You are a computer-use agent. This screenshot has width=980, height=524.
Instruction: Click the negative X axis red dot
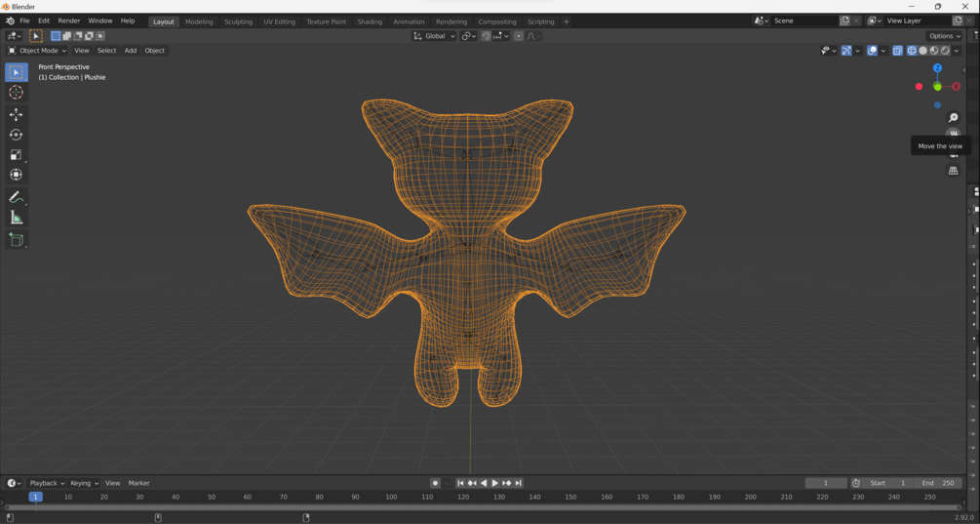pos(919,86)
